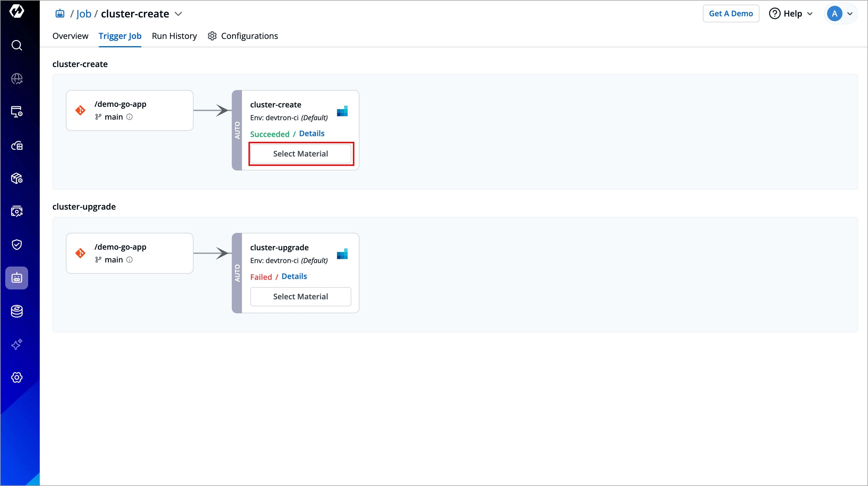Screen dimensions: 868x486
Task: Open the Jobs robot icon in sidebar
Action: 17,278
